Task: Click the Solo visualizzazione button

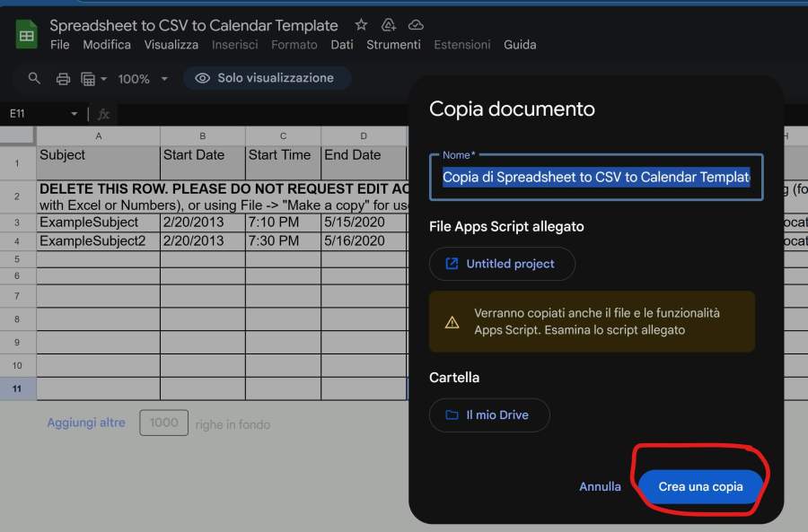Action: 266,78
